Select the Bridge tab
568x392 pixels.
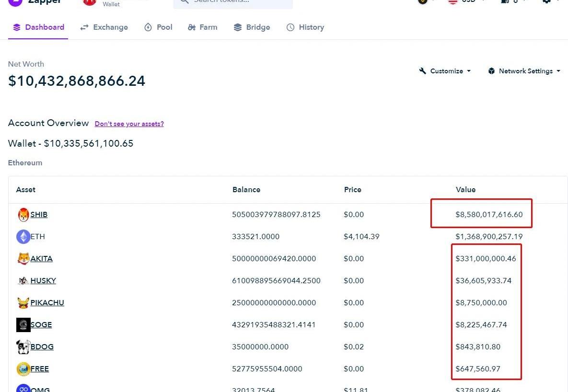pos(252,27)
